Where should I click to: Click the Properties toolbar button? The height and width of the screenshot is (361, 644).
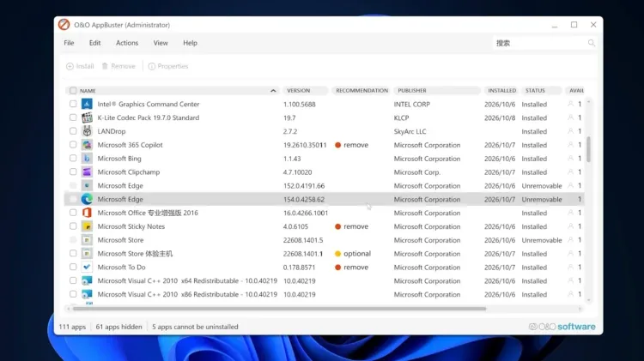click(168, 66)
